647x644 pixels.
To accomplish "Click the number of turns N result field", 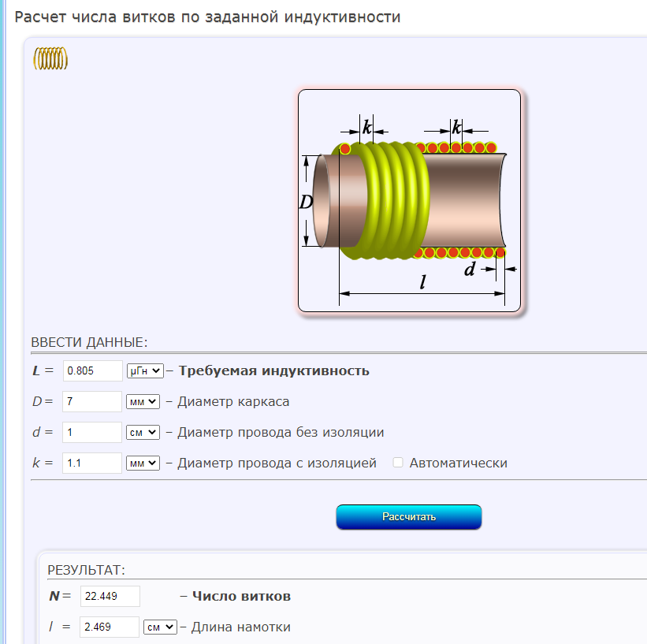I will [x=110, y=596].
